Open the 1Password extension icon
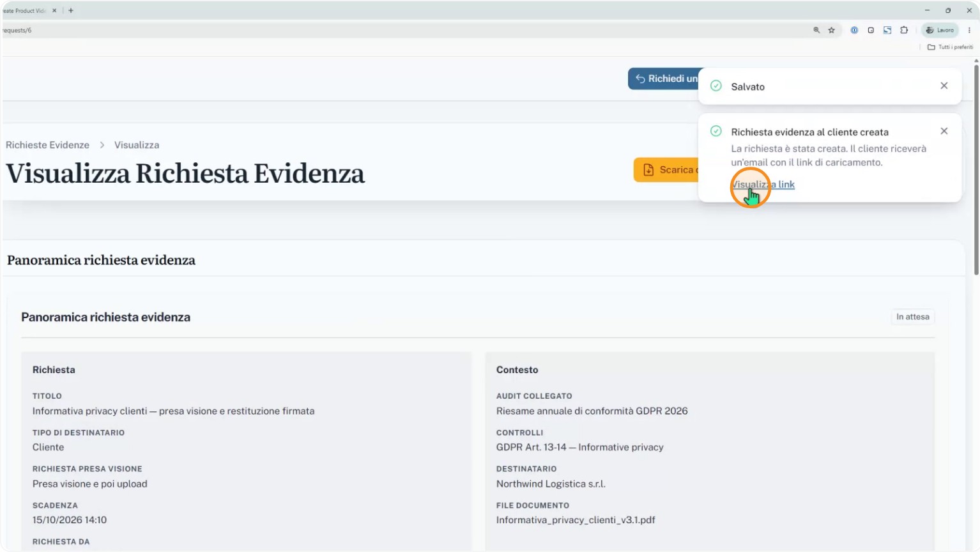 pyautogui.click(x=854, y=30)
